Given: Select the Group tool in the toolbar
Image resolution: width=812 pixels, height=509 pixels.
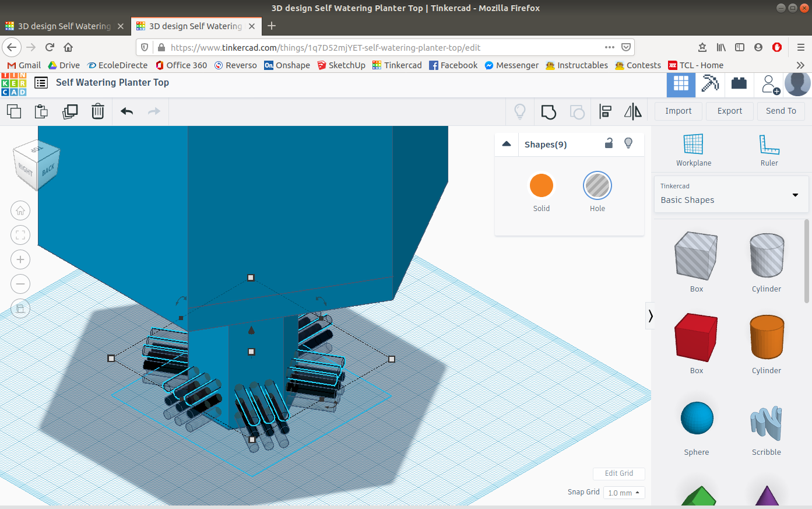Looking at the screenshot, I should point(548,111).
